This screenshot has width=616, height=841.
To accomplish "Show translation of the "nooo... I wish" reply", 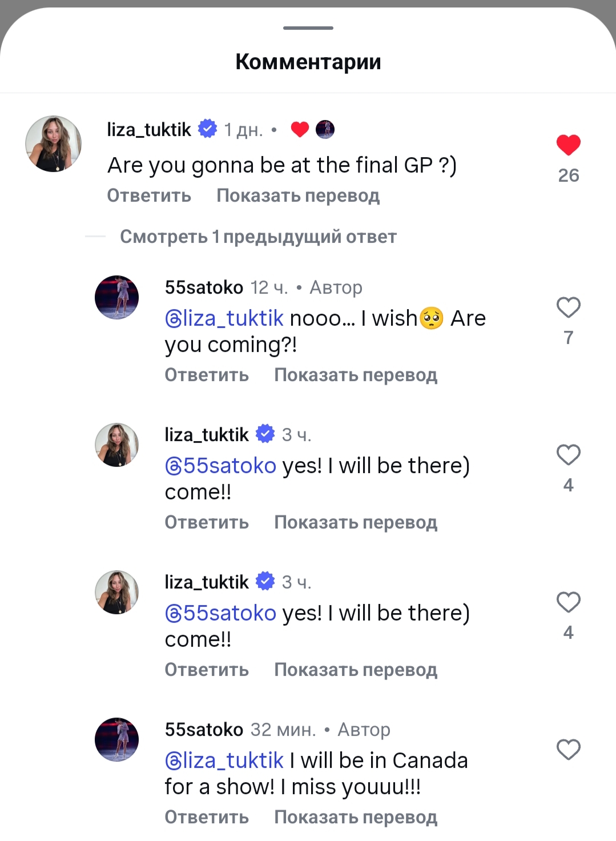I will (356, 375).
